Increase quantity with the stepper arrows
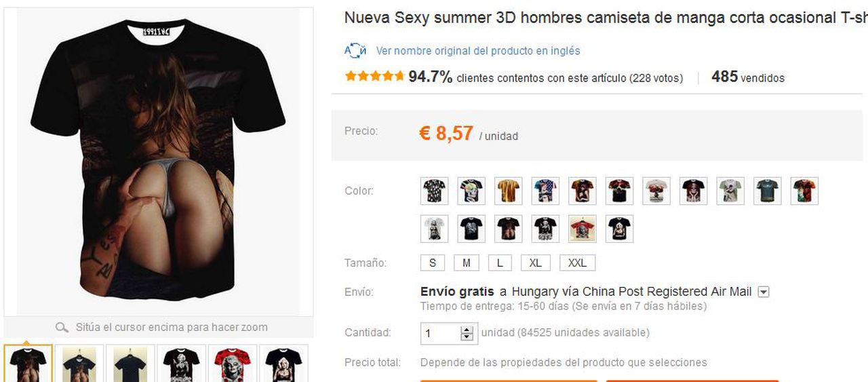 pyautogui.click(x=467, y=330)
